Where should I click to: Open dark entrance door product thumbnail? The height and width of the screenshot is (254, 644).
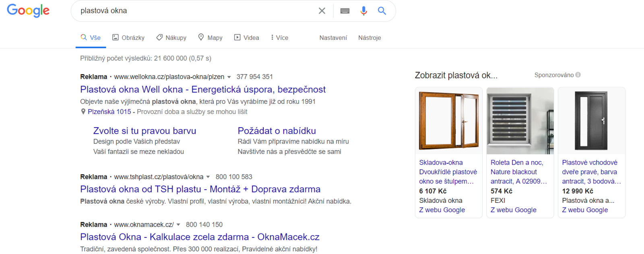(592, 121)
